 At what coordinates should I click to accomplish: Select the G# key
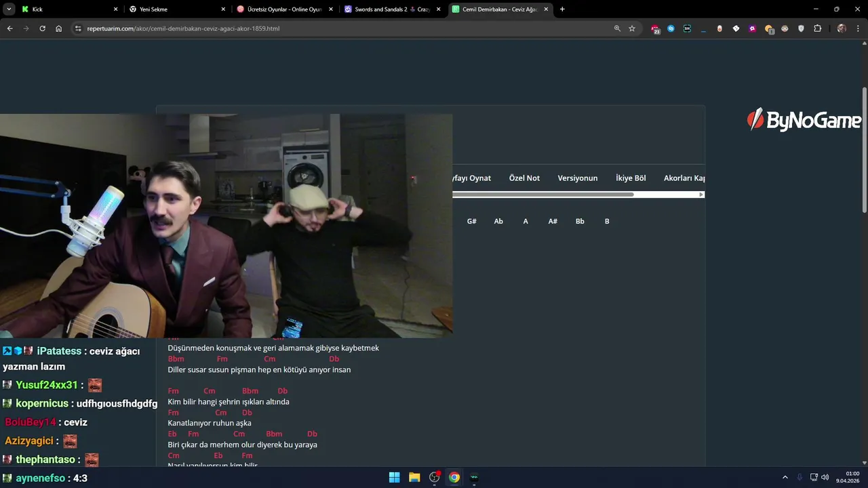coord(471,222)
